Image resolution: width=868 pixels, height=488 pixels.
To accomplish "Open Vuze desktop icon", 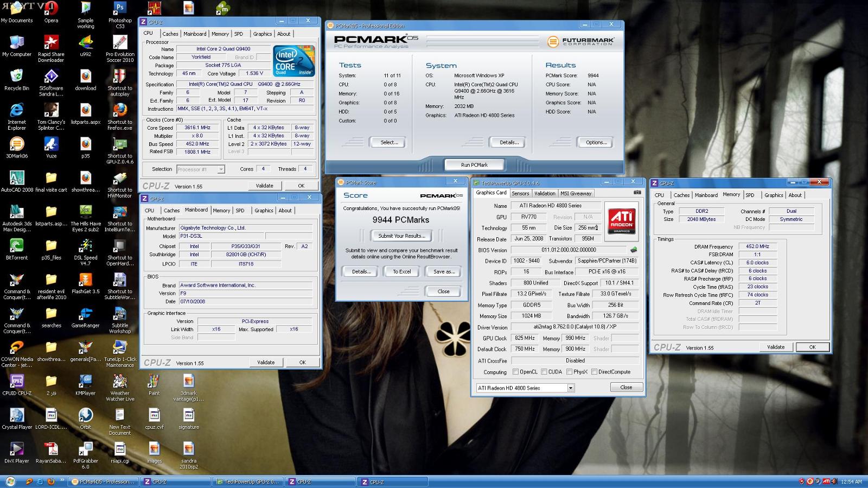I will point(51,148).
